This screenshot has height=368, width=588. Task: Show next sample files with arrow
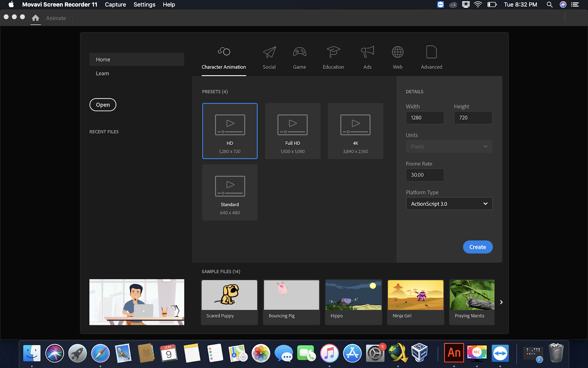pyautogui.click(x=501, y=302)
